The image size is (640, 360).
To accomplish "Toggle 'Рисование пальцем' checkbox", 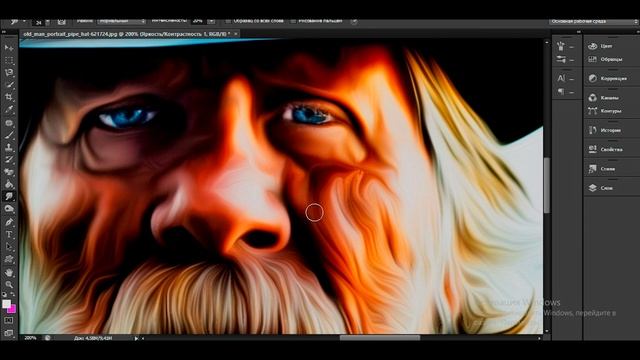I will point(293,21).
